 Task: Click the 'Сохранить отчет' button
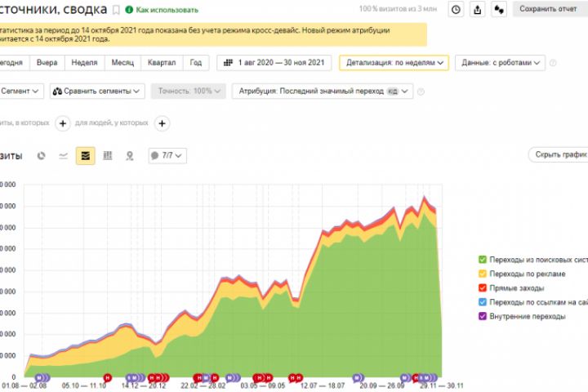[x=550, y=9]
